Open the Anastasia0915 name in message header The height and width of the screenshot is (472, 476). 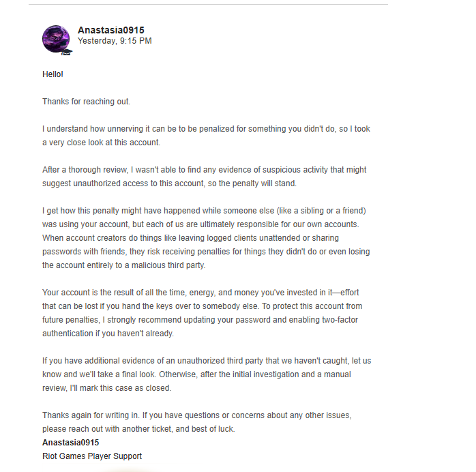coord(110,30)
